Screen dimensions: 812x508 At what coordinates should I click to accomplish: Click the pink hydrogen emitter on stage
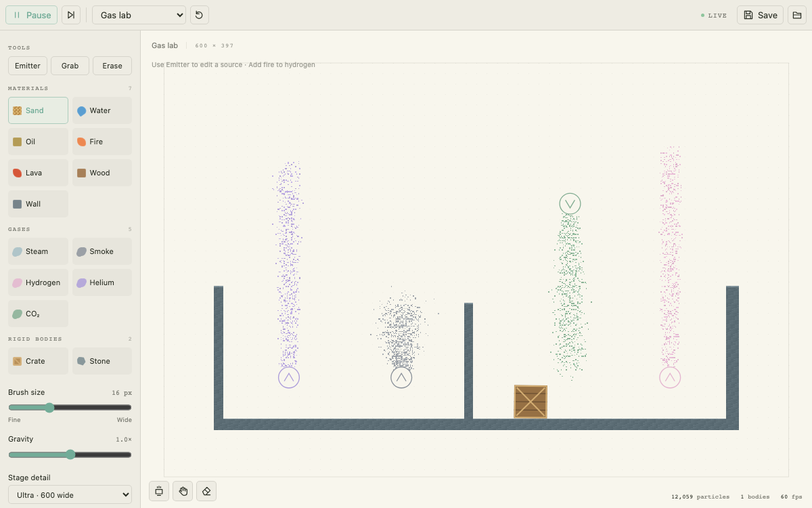click(x=670, y=377)
